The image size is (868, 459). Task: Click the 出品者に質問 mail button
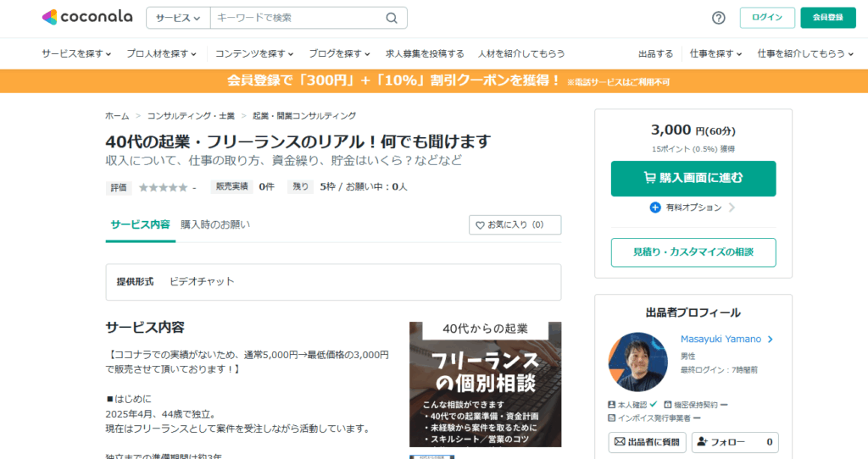(647, 442)
